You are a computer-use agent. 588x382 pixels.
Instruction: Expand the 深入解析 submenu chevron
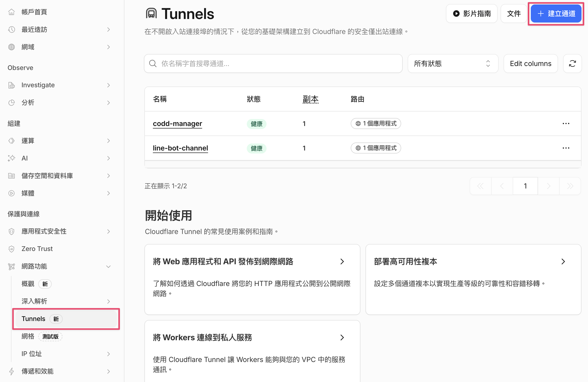108,301
